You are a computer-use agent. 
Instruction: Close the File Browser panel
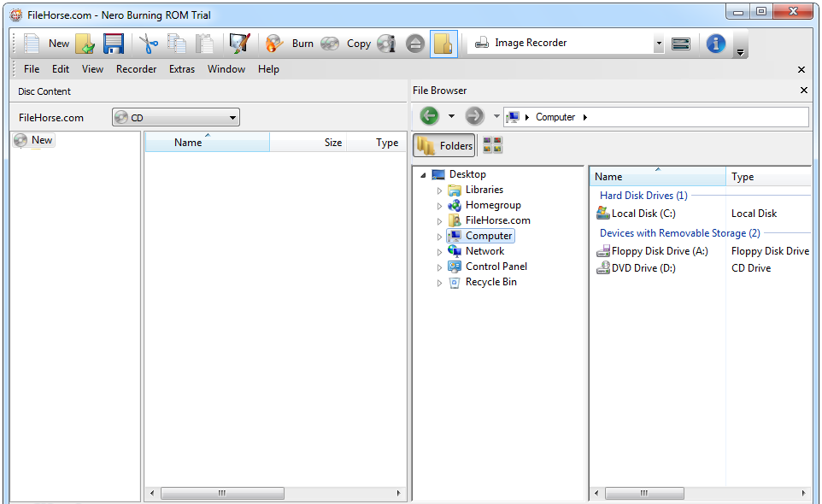click(x=804, y=91)
